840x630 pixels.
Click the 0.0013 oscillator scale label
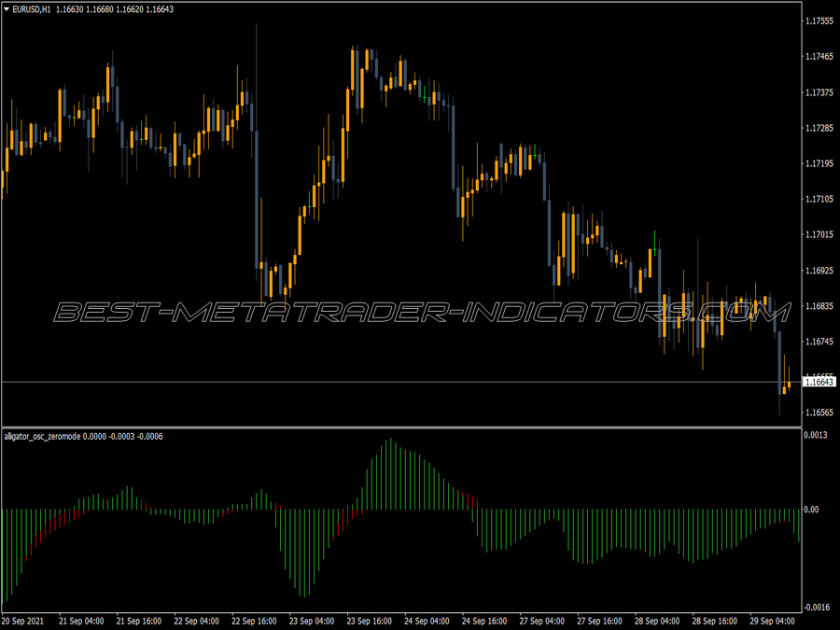[816, 434]
